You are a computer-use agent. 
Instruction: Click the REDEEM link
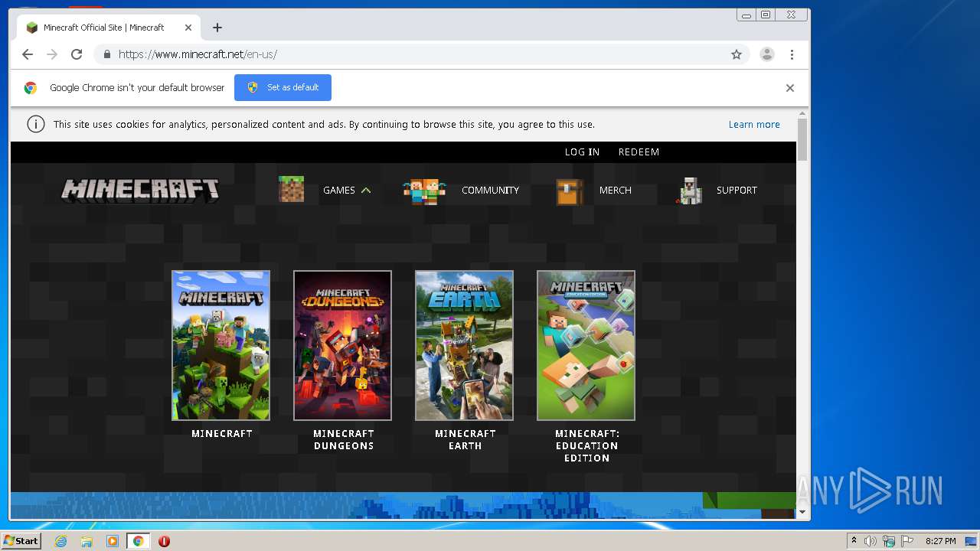[639, 152]
